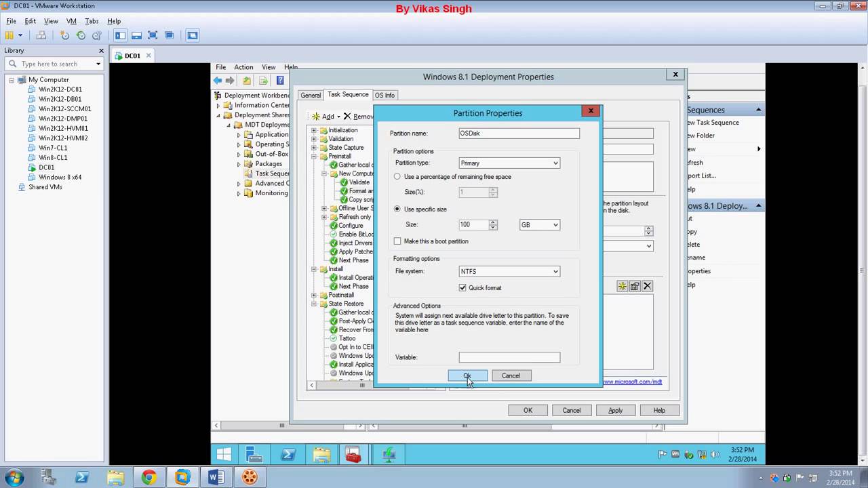Check Make this a boot partition
Viewport: 868px width, 488px height.
397,241
